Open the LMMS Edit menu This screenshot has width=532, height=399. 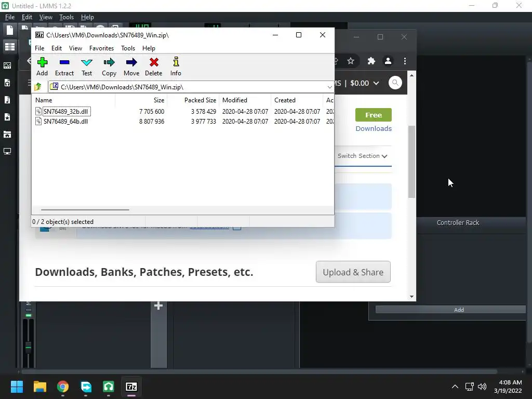[27, 17]
